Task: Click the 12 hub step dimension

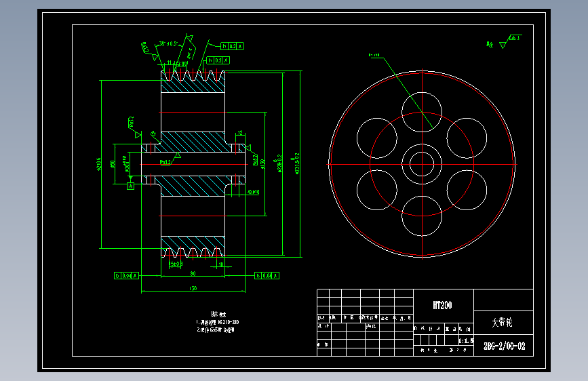Action: point(240,133)
